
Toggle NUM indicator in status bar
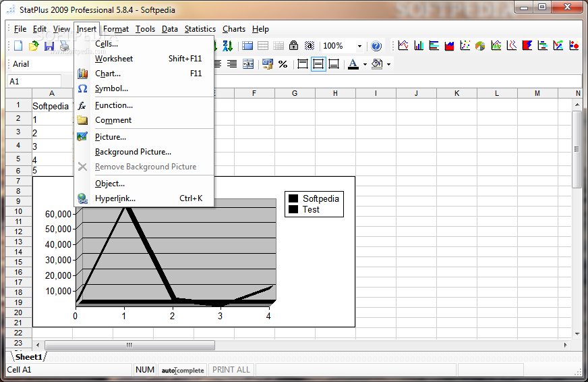click(145, 370)
